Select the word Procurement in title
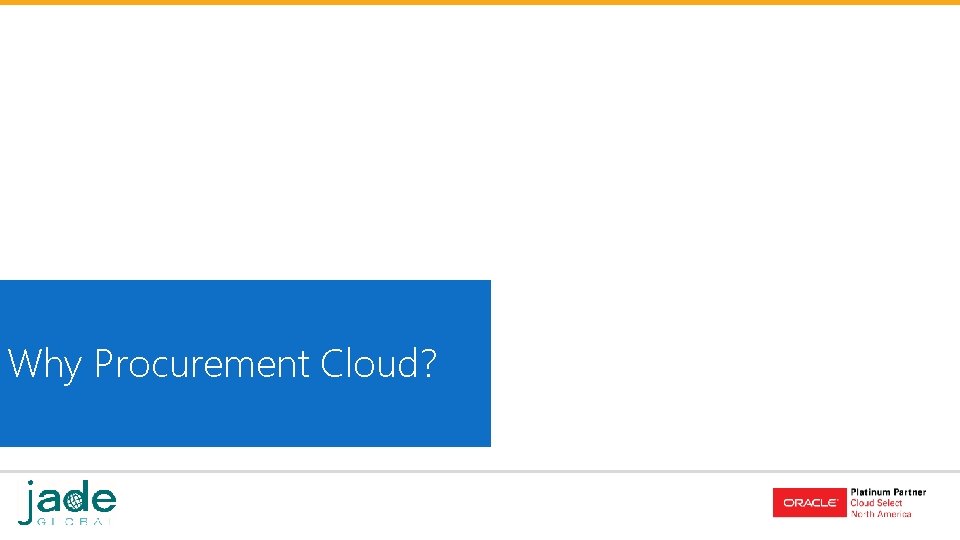The image size is (960, 540). pos(201,364)
